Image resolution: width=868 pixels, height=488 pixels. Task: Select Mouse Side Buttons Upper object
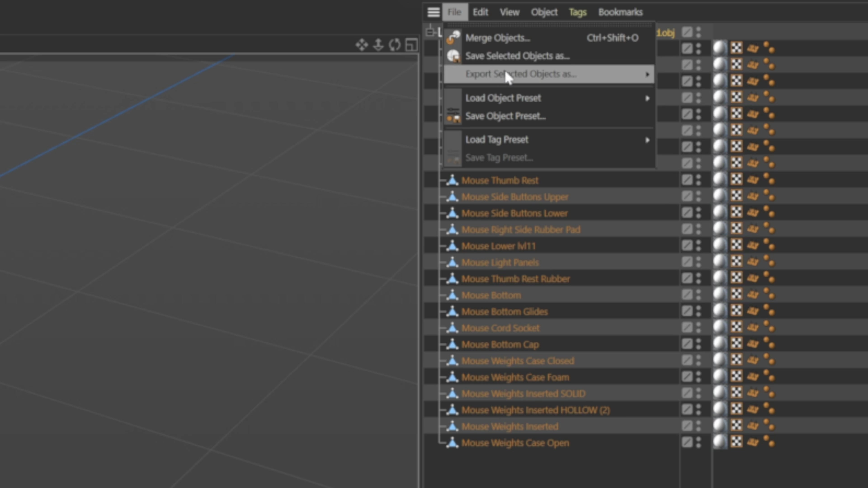(514, 197)
